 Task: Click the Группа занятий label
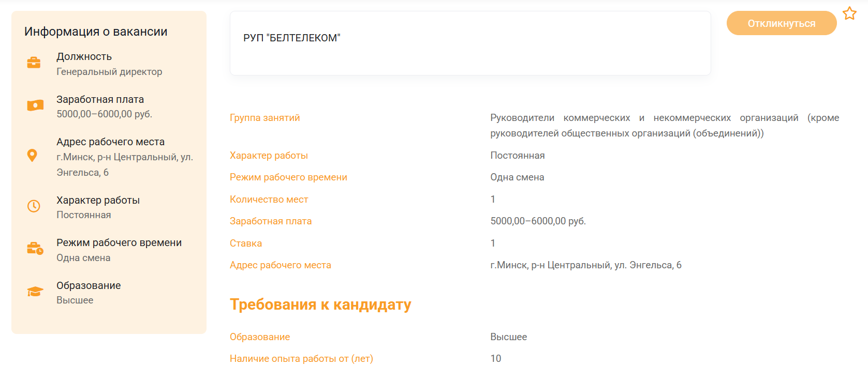(264, 118)
